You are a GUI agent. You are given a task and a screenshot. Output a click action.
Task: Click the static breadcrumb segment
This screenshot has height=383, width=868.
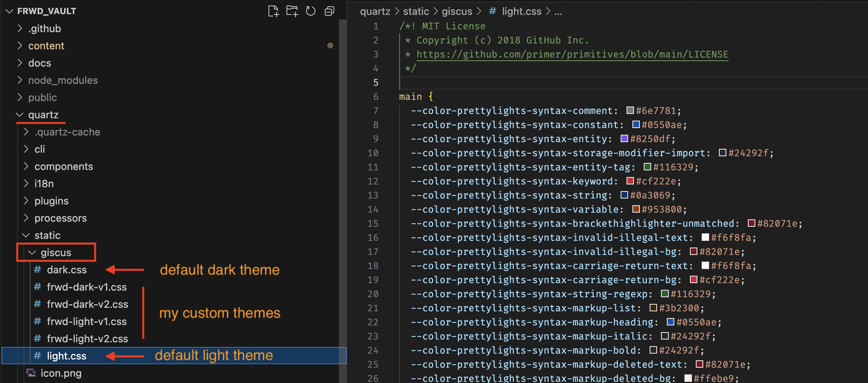pyautogui.click(x=416, y=12)
